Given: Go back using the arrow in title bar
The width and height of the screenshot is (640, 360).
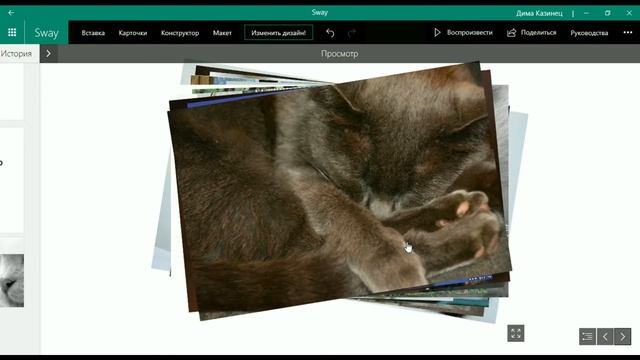Looking at the screenshot, I should 11,13.
